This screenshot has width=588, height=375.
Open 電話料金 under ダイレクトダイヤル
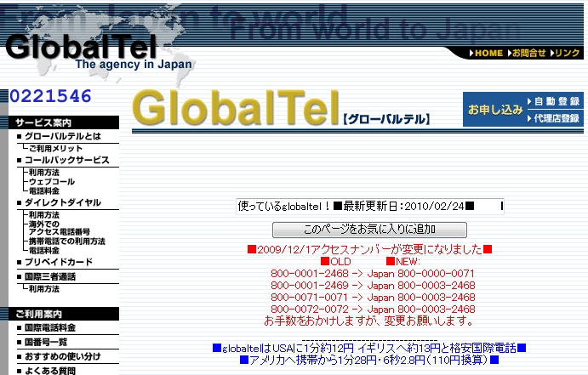pyautogui.click(x=44, y=250)
